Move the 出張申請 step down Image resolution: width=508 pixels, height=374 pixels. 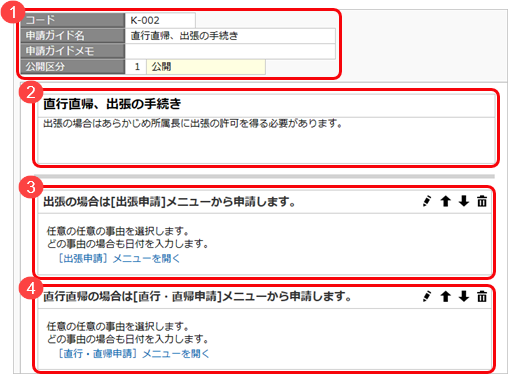pyautogui.click(x=464, y=201)
